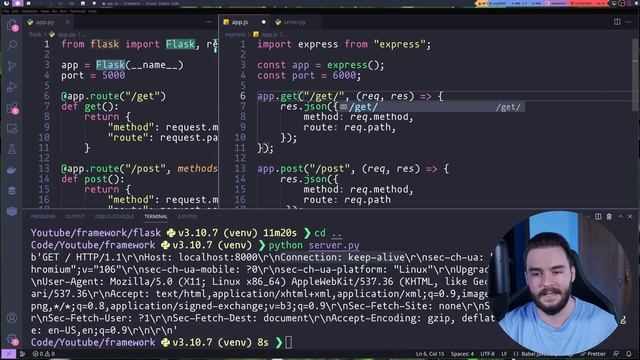640x360 pixels.
Task: Click '@app.route("/get")' line in app.py
Action: (113, 96)
